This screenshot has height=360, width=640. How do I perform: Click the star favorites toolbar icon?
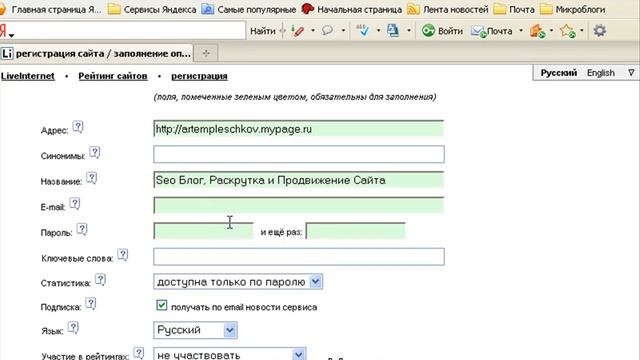(567, 31)
